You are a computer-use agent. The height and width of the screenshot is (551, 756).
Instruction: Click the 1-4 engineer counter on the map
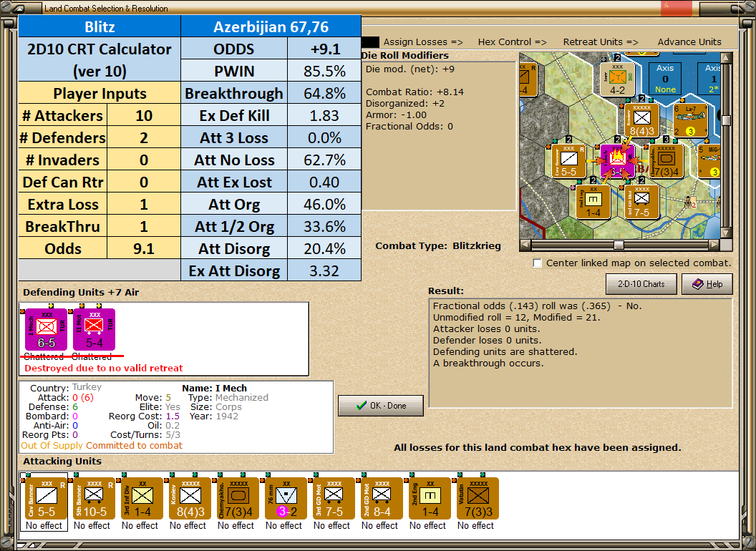593,202
